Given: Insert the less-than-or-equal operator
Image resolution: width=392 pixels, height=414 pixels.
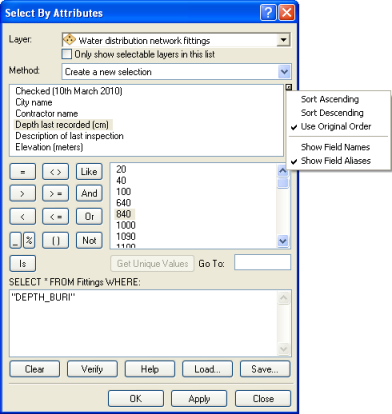Looking at the screenshot, I should pyautogui.click(x=55, y=217).
